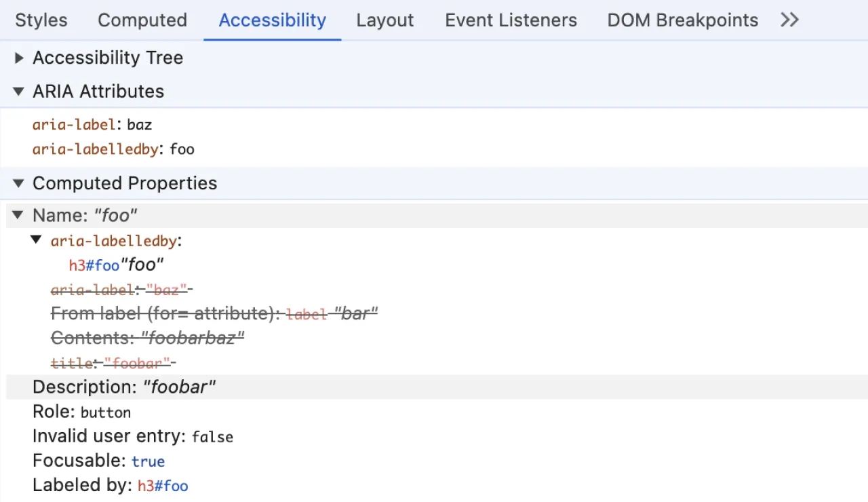This screenshot has height=502, width=868.
Task: Select the Accessibility tab
Action: coord(272,20)
